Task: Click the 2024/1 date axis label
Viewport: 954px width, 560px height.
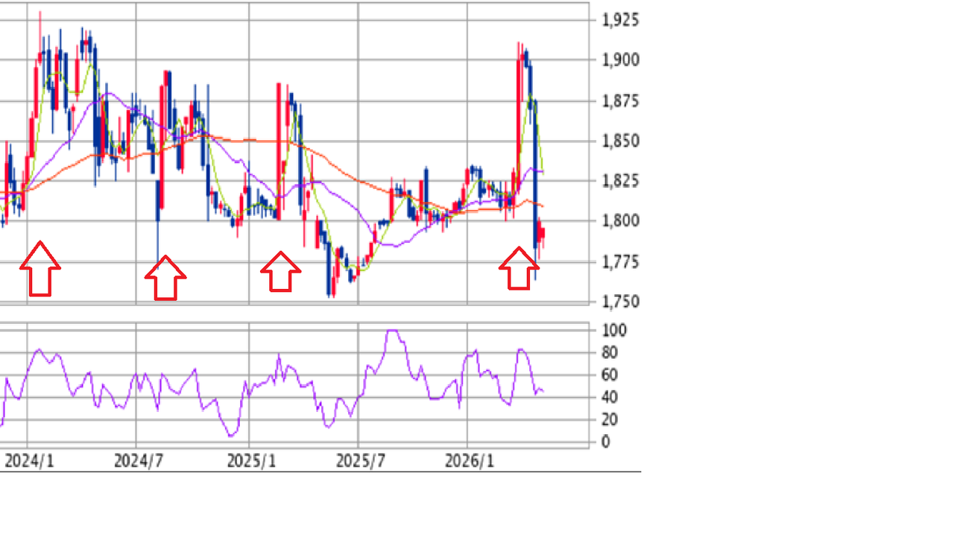Action: click(x=29, y=461)
